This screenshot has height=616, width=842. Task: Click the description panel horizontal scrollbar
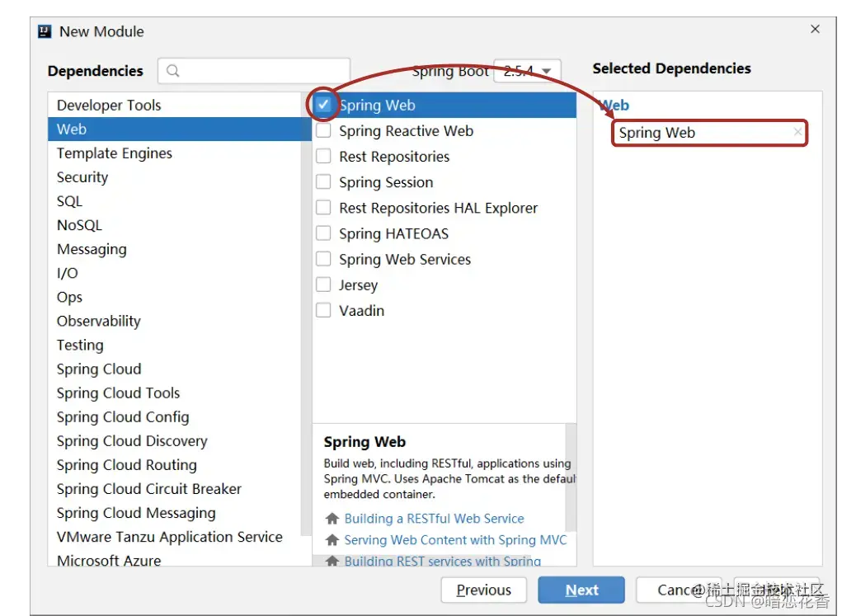coord(421,560)
